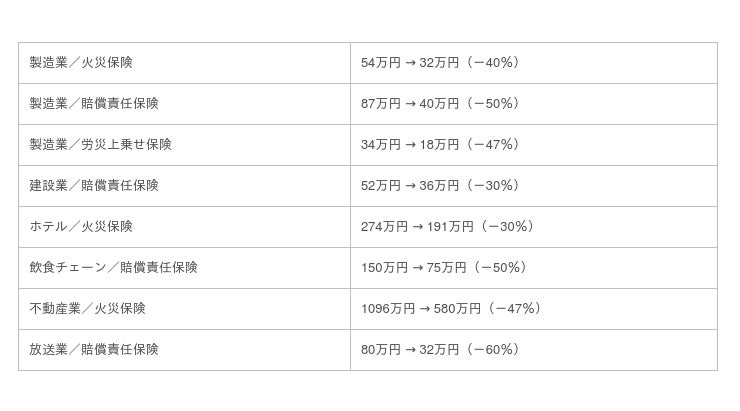Viewport: 740px width, 411px height.
Task: Click the 放送業／賠償責任保険 cell
Action: point(185,350)
